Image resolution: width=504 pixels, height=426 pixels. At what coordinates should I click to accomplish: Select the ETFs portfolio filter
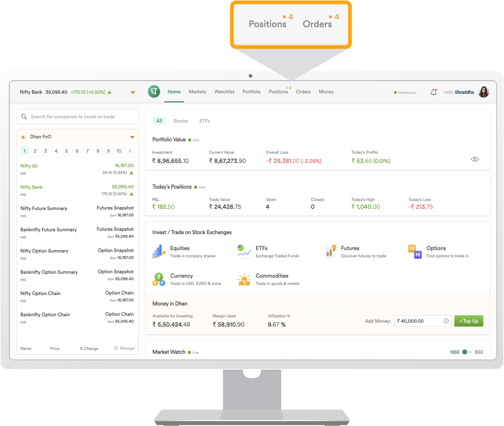coord(204,121)
